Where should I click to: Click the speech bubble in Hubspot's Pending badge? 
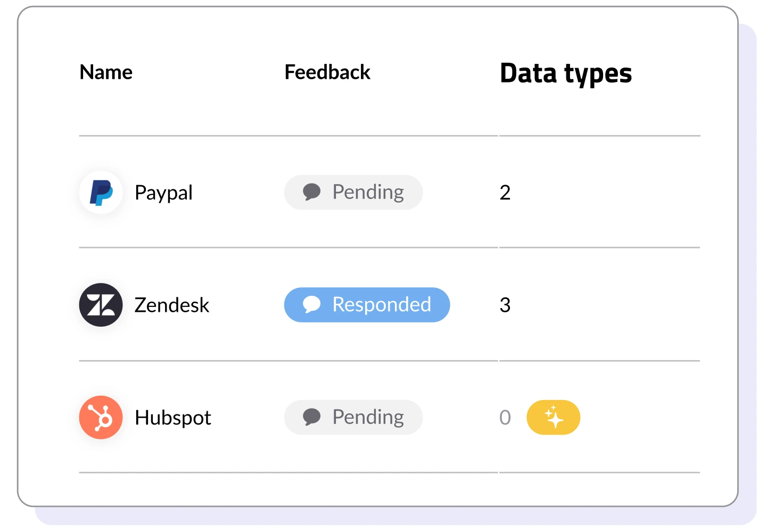(x=311, y=418)
